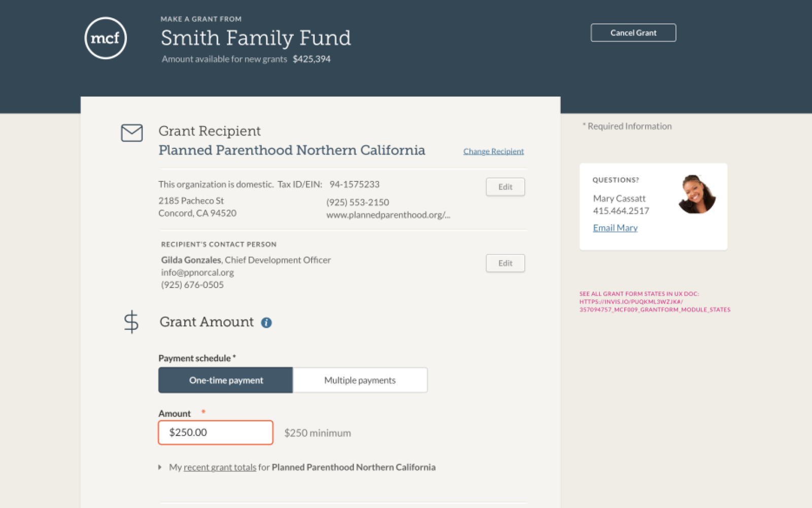Click the Smith Family Fund title
This screenshot has height=508, width=812.
[256, 38]
